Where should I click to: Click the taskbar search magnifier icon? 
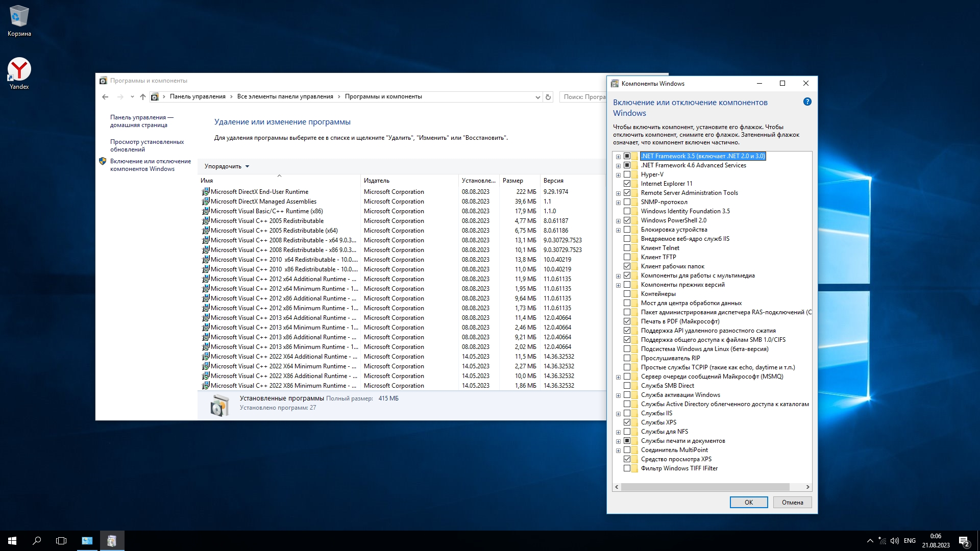click(x=37, y=540)
